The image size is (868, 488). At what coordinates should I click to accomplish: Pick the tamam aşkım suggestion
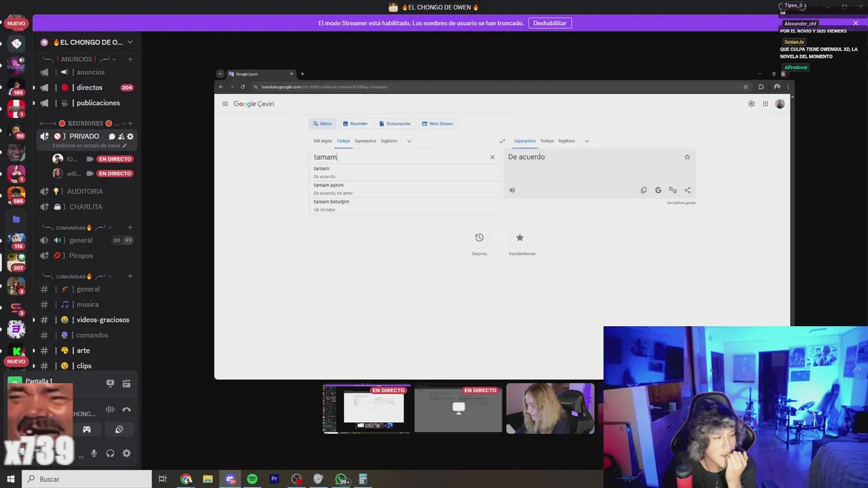404,189
